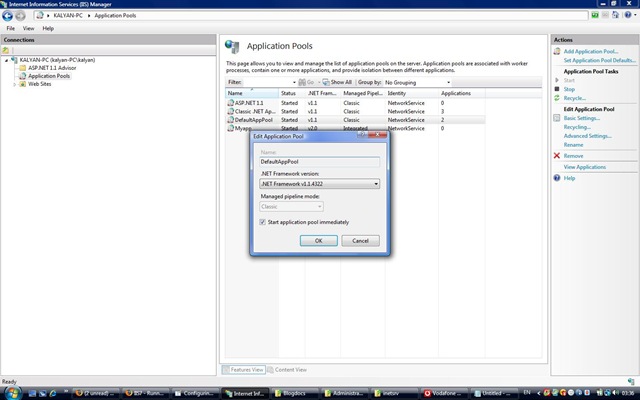The image size is (640, 400).
Task: Click the Application Pools icon in the tree
Action: click(x=23, y=76)
